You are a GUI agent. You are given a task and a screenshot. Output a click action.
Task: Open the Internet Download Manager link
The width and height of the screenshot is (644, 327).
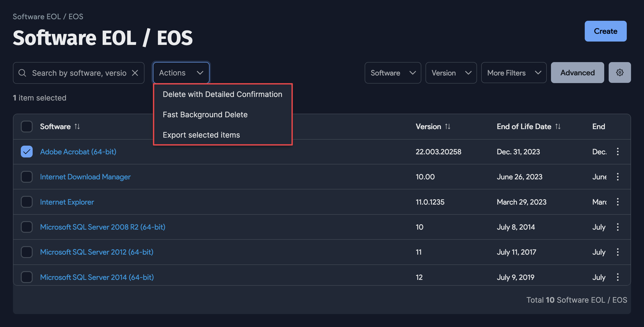[x=85, y=177]
